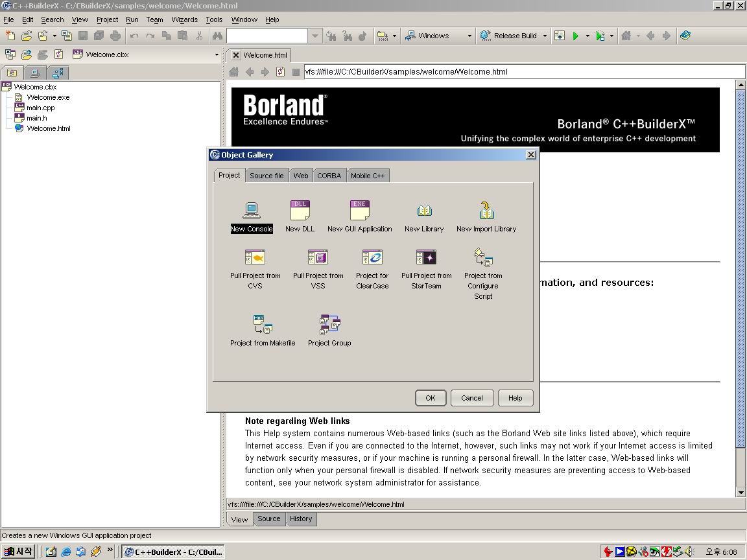Image resolution: width=747 pixels, height=560 pixels.
Task: Choose the New Library icon
Action: 424,211
